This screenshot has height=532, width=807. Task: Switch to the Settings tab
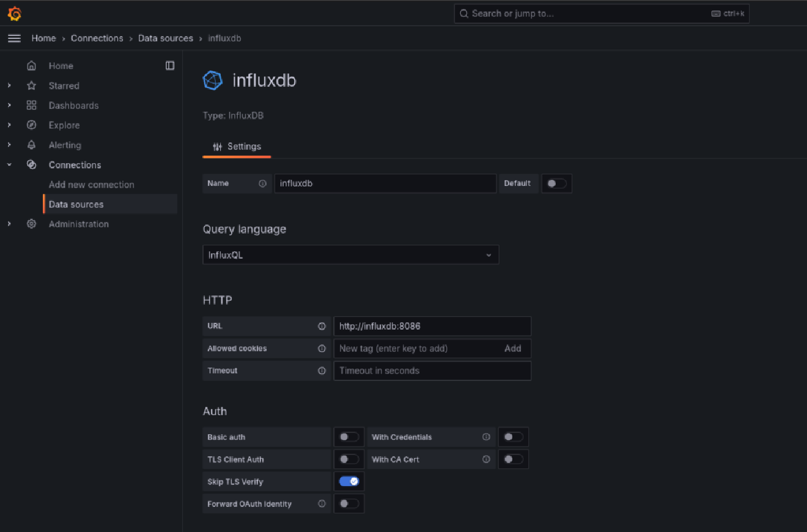(x=237, y=146)
